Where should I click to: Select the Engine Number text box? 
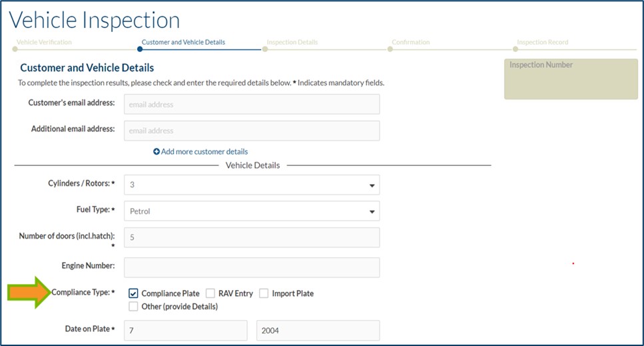point(252,267)
